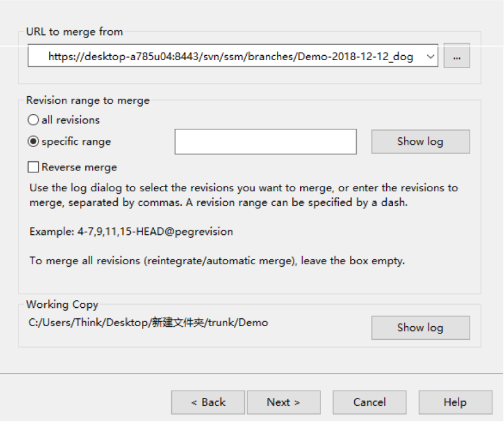The image size is (504, 428).
Task: Click the 'To merge all revisions' hint text
Action: (x=217, y=261)
